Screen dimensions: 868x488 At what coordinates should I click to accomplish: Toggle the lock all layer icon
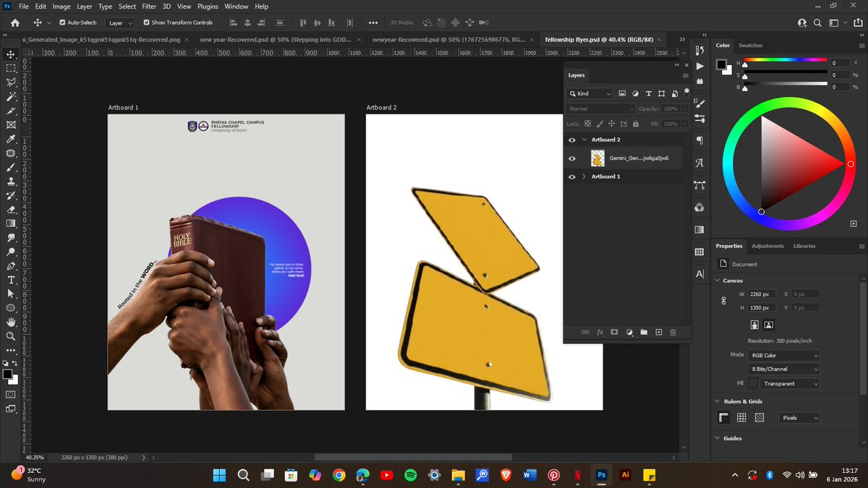pos(637,124)
